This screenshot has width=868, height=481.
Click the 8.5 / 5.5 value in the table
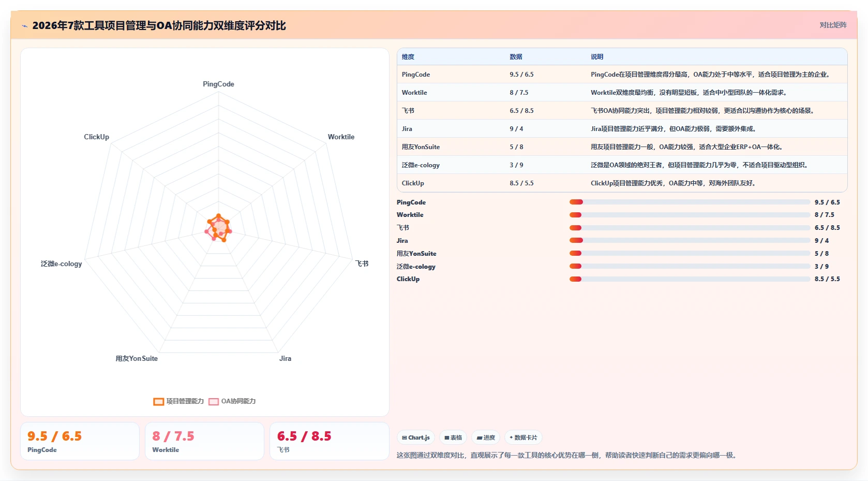click(x=521, y=183)
